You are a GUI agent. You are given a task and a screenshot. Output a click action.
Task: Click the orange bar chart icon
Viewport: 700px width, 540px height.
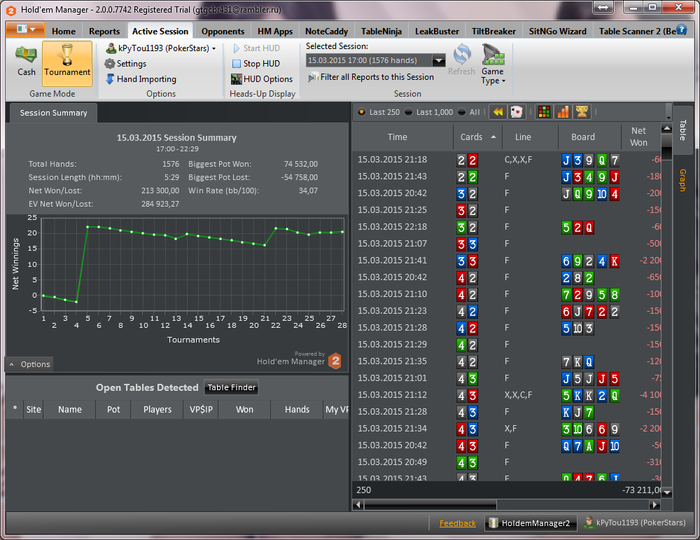pos(563,112)
